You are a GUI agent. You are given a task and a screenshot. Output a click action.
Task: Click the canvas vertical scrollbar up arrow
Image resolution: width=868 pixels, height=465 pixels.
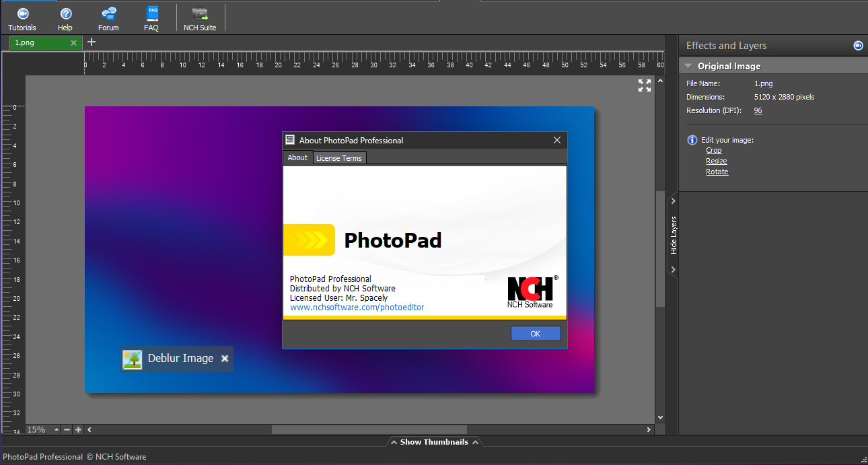click(660, 79)
